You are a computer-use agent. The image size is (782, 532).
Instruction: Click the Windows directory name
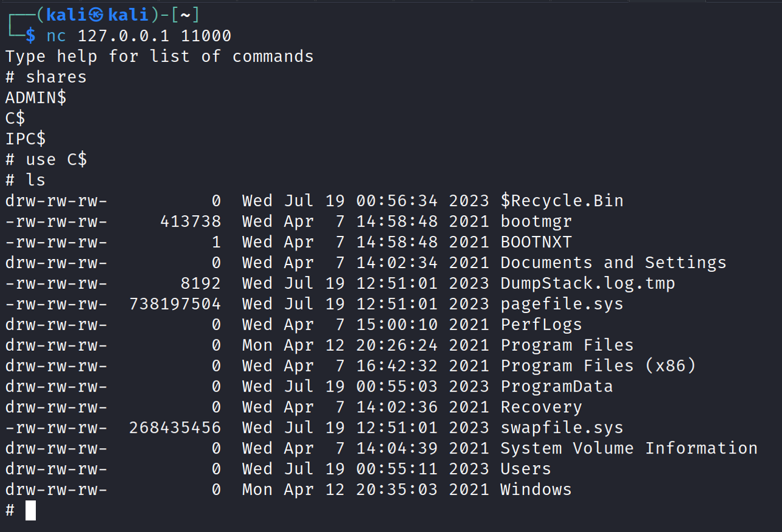536,490
